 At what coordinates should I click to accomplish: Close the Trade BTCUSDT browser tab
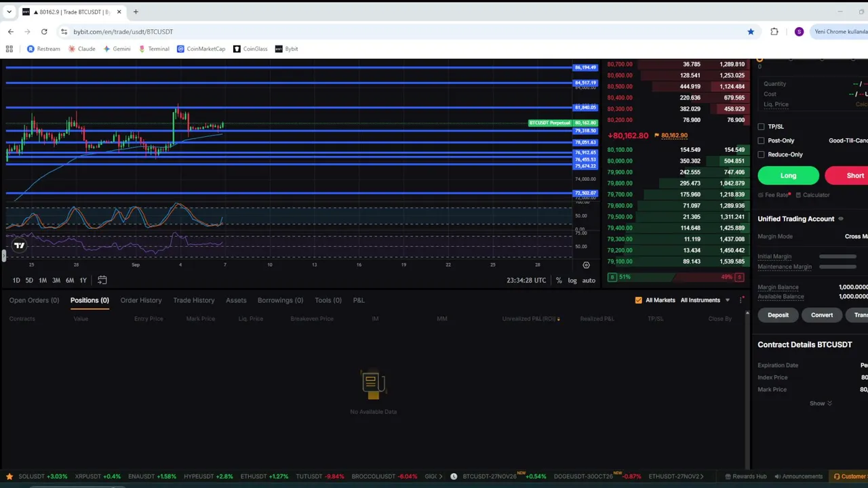coord(119,12)
